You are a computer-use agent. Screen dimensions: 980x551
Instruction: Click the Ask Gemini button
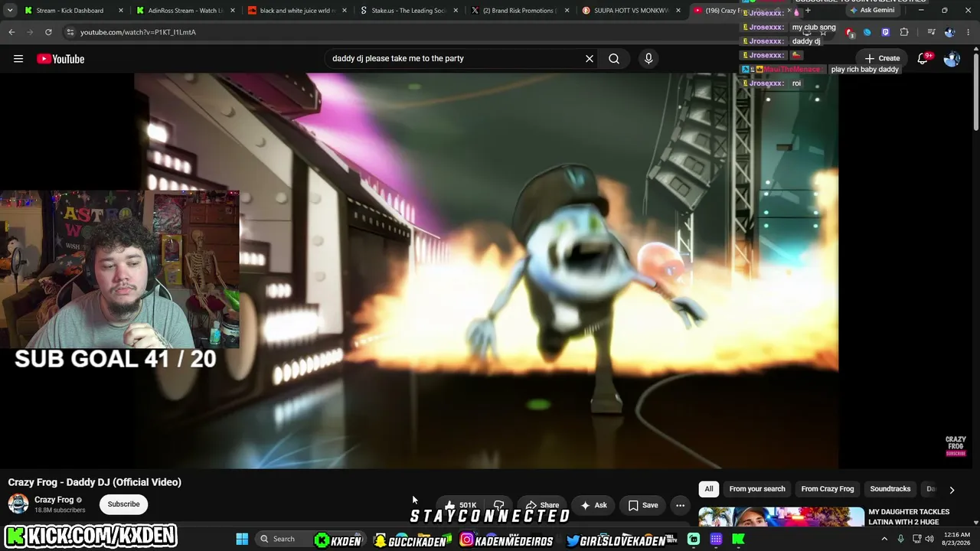pos(872,11)
